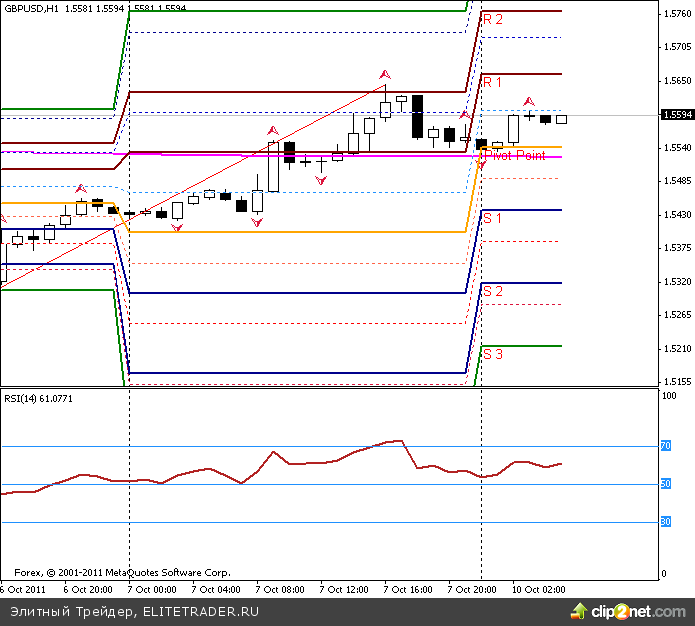The image size is (695, 626).
Task: Click the 1.5760 price axis label
Action: click(x=676, y=14)
